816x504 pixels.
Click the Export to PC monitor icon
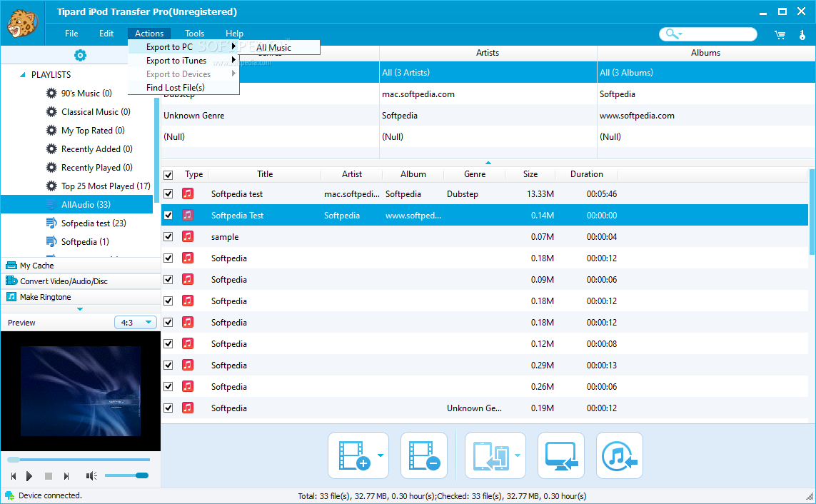tap(561, 455)
